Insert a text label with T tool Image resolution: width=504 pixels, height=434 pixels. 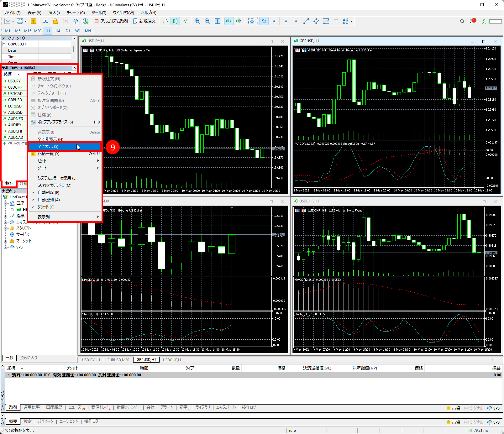click(336, 21)
